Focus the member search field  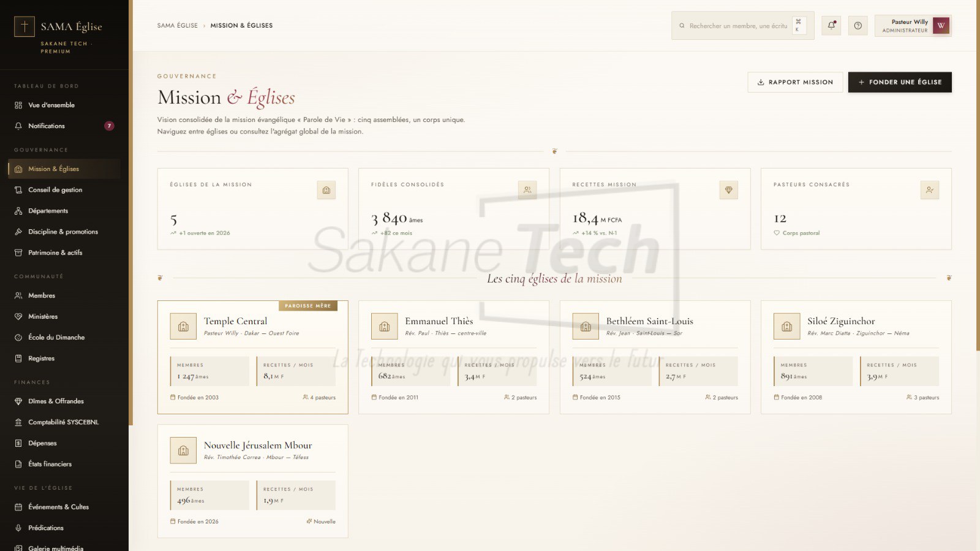click(742, 26)
